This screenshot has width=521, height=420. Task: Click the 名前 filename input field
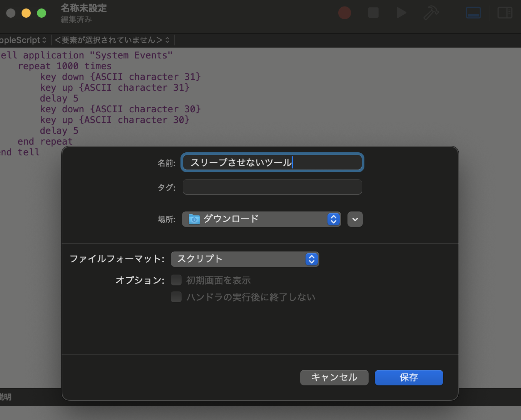pos(272,162)
